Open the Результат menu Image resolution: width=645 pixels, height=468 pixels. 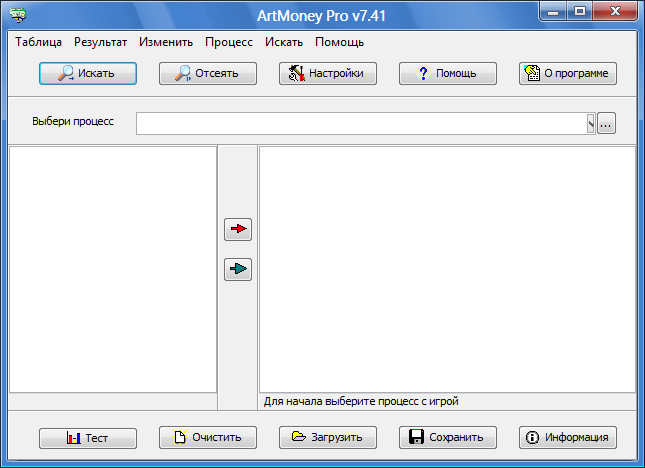100,42
